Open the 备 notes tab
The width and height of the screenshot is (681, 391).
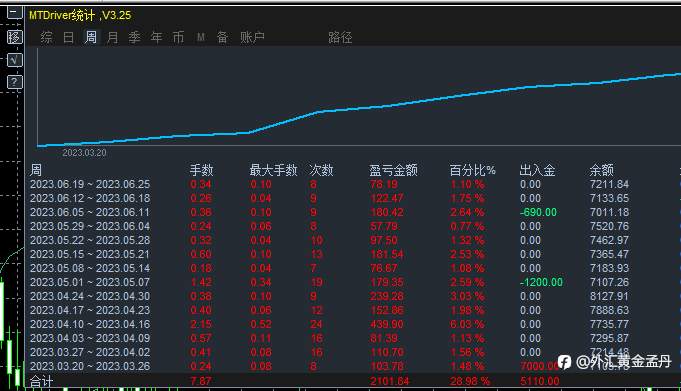pos(222,37)
